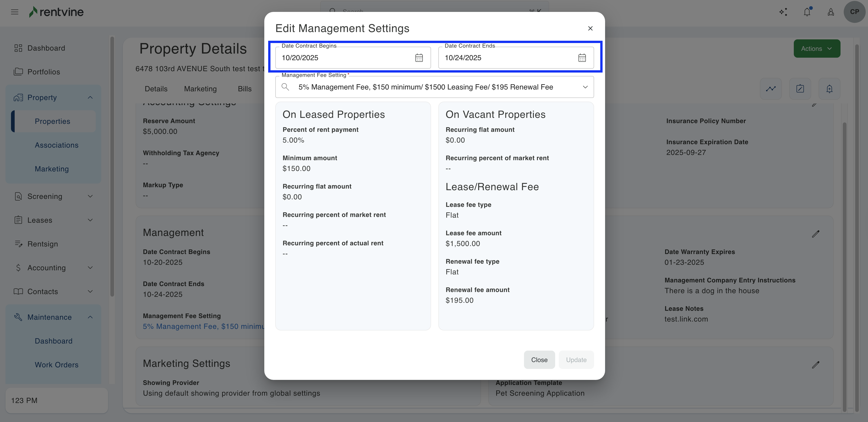Open the Date Contract Begins calendar picker
This screenshot has height=422, width=868.
[x=419, y=58]
